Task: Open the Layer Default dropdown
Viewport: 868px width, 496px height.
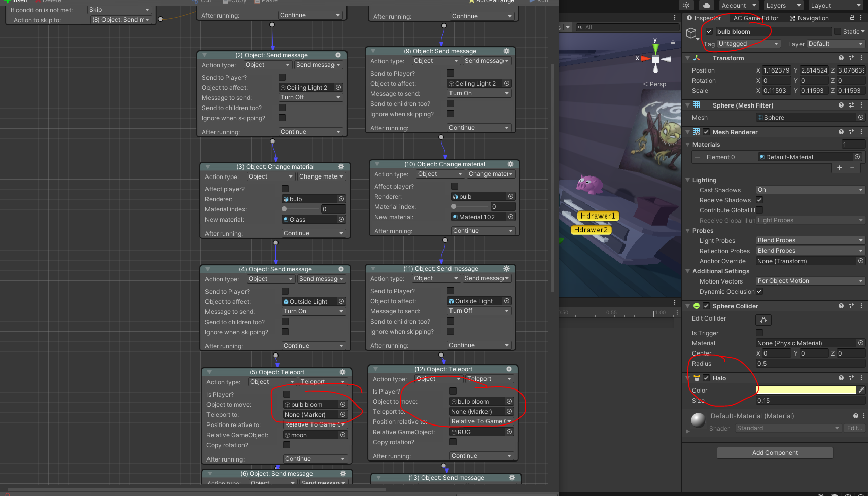Action: click(835, 44)
